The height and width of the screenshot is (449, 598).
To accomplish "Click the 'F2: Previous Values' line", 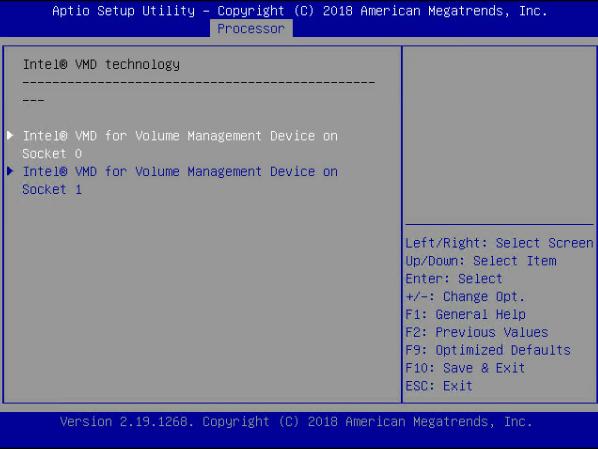I will pos(477,332).
